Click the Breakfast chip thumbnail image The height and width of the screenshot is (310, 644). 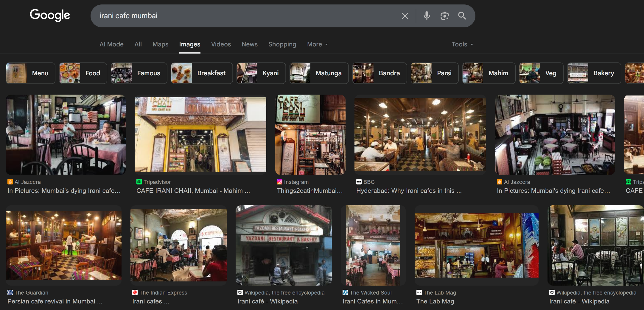pos(182,73)
